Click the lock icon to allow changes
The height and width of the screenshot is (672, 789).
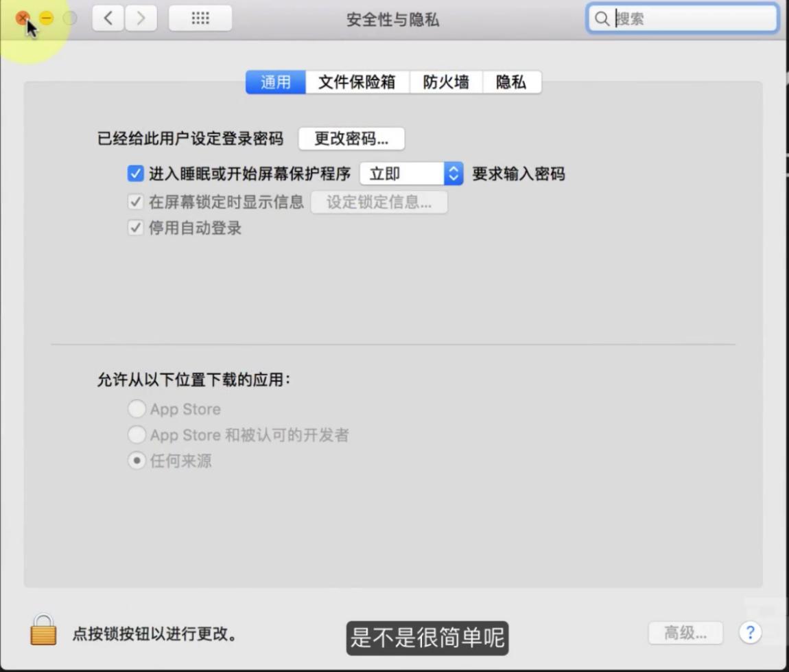coord(43,632)
